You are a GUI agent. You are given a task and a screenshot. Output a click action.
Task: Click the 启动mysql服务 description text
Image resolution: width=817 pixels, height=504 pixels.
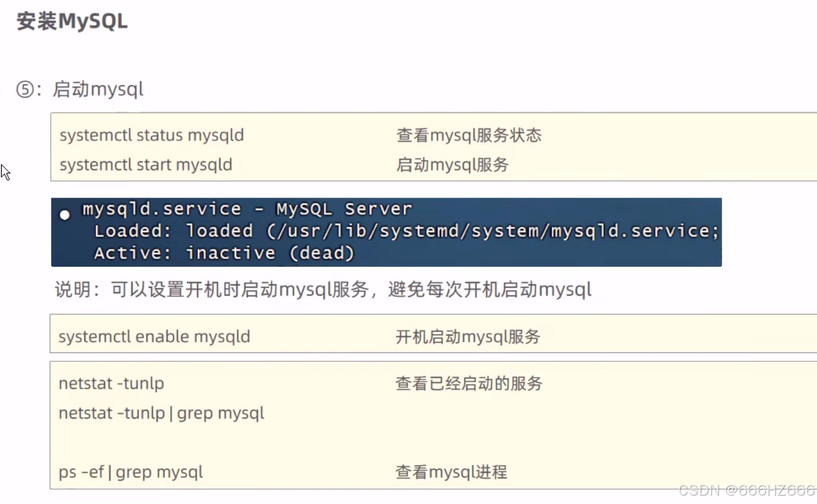452,165
